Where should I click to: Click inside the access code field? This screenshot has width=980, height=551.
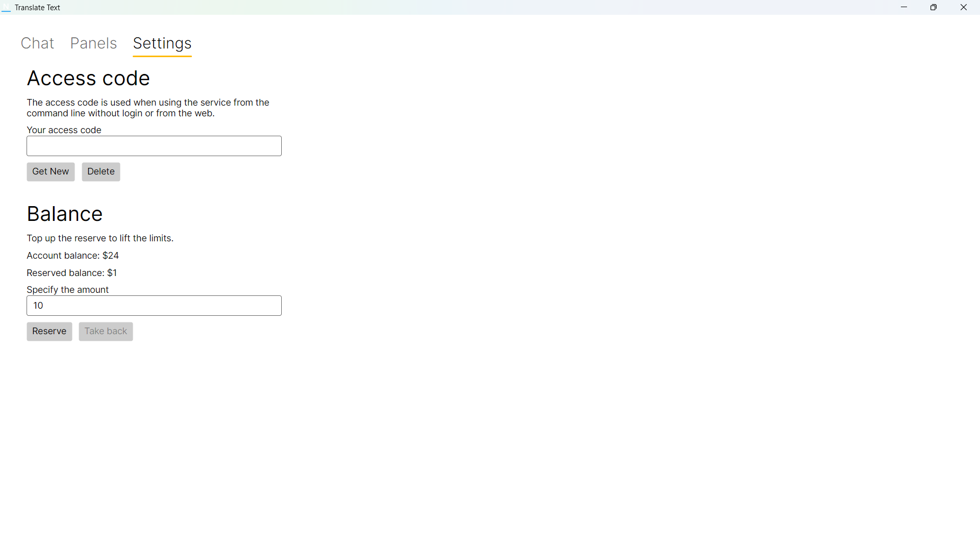click(x=154, y=146)
